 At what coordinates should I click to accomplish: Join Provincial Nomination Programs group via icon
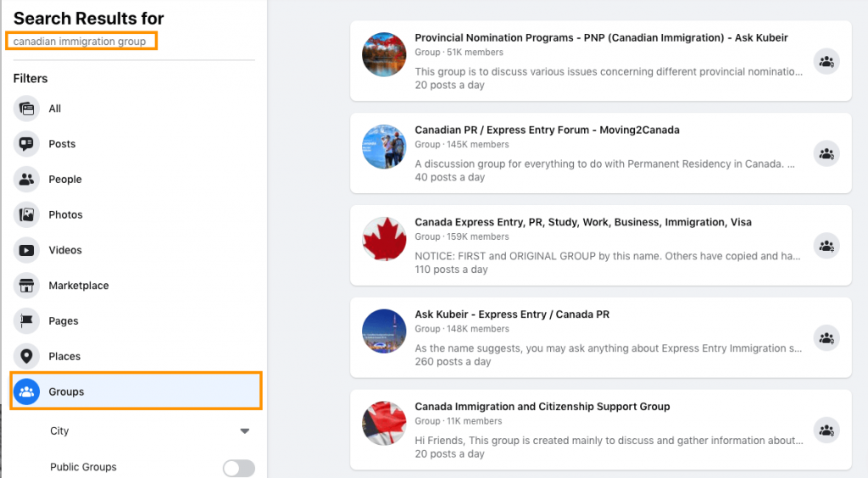pos(826,61)
